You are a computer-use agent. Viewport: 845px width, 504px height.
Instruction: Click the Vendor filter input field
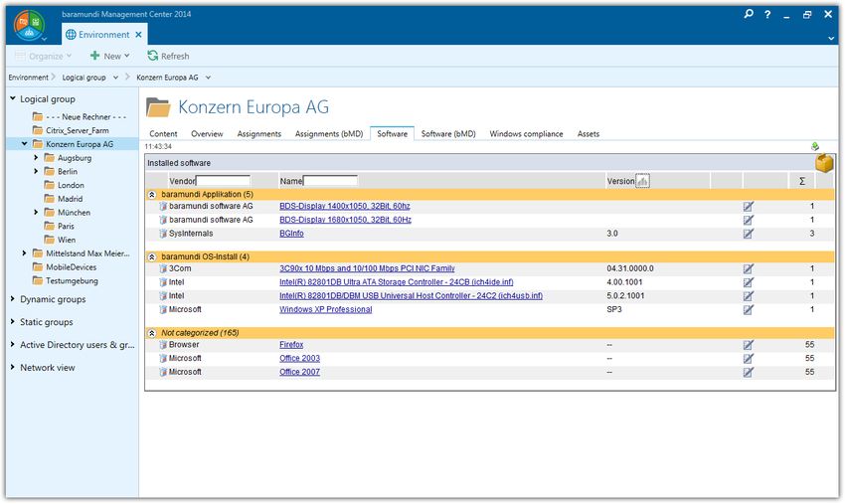tap(223, 181)
